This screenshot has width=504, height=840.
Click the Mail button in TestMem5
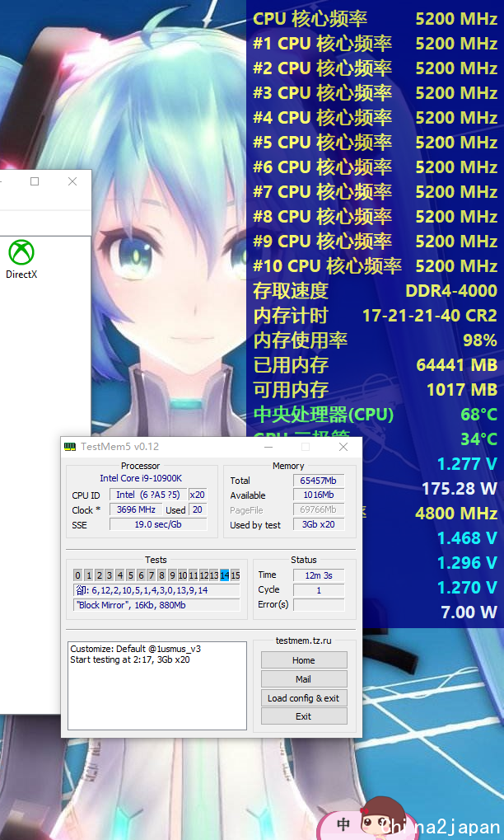[x=304, y=678]
